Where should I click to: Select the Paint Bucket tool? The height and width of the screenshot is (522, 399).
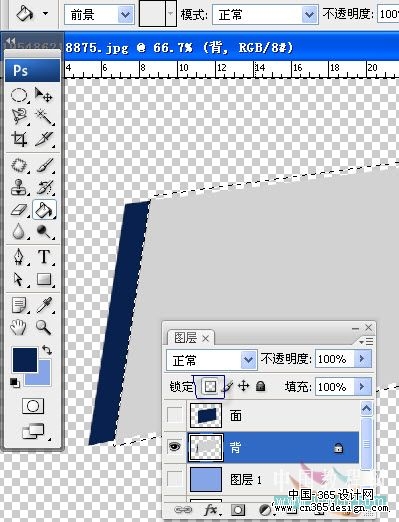(44, 210)
